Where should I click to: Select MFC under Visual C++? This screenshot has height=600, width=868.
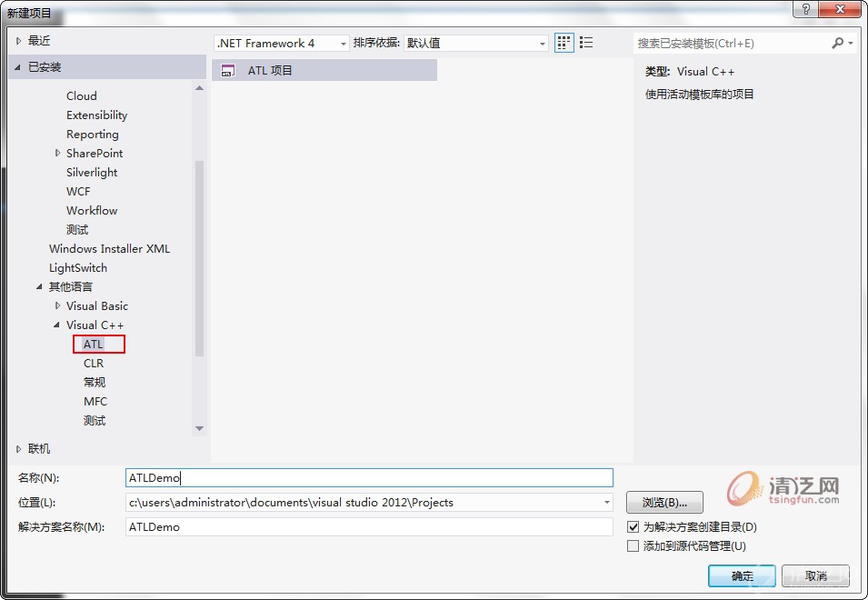tap(95, 401)
